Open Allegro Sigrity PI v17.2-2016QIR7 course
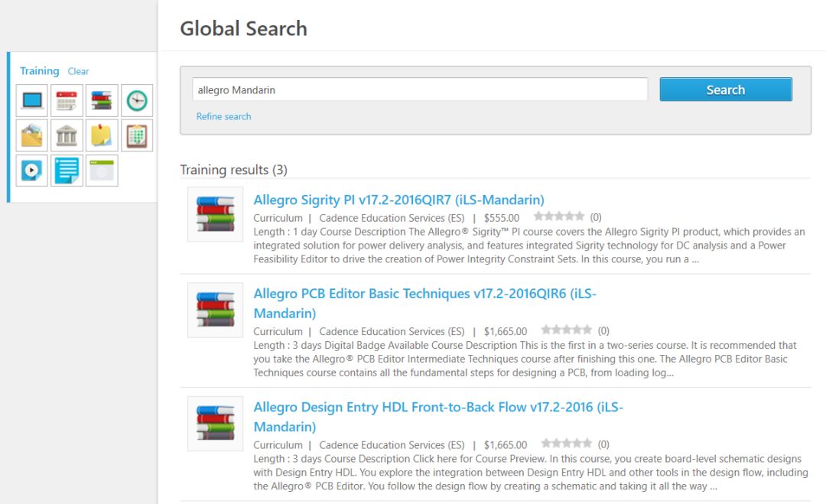 [398, 200]
